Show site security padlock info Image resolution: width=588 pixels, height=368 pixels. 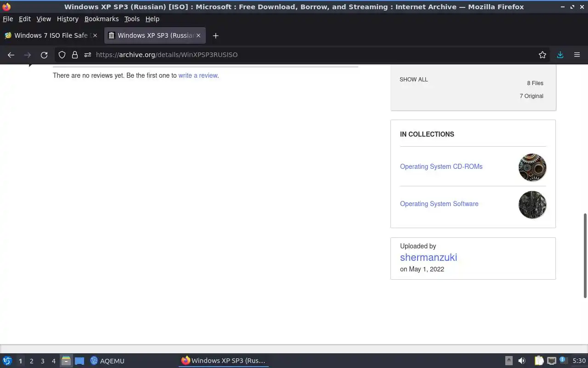(75, 55)
